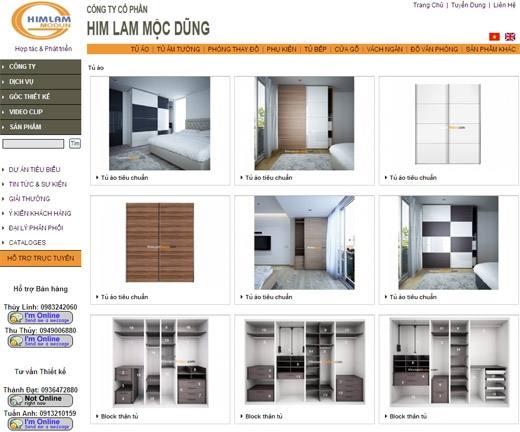Open the DỰ ÁN TIÊU BIỂU link
The image size is (520, 432).
pos(34,169)
